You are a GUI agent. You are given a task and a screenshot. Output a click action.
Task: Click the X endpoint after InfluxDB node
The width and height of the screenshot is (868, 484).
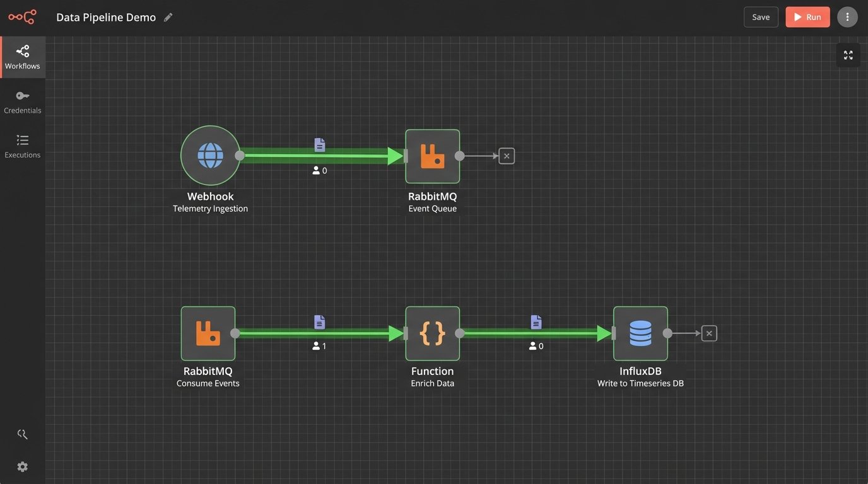pos(709,333)
